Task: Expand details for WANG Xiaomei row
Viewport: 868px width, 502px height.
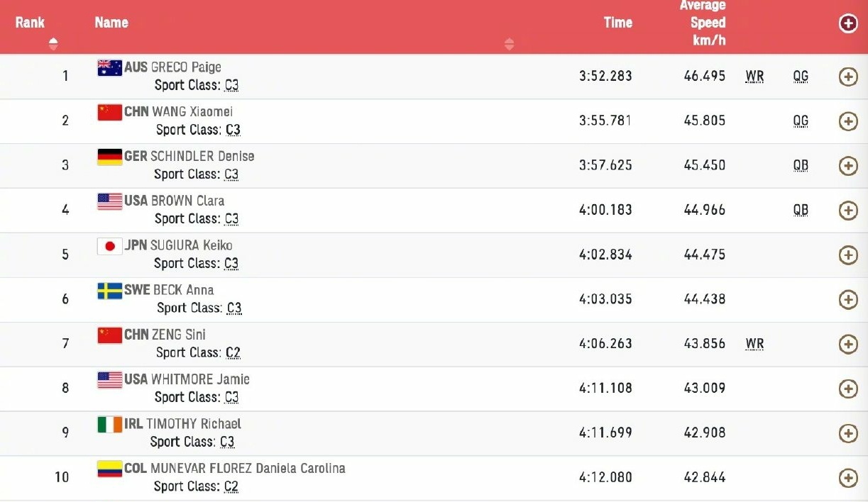Action: click(848, 121)
